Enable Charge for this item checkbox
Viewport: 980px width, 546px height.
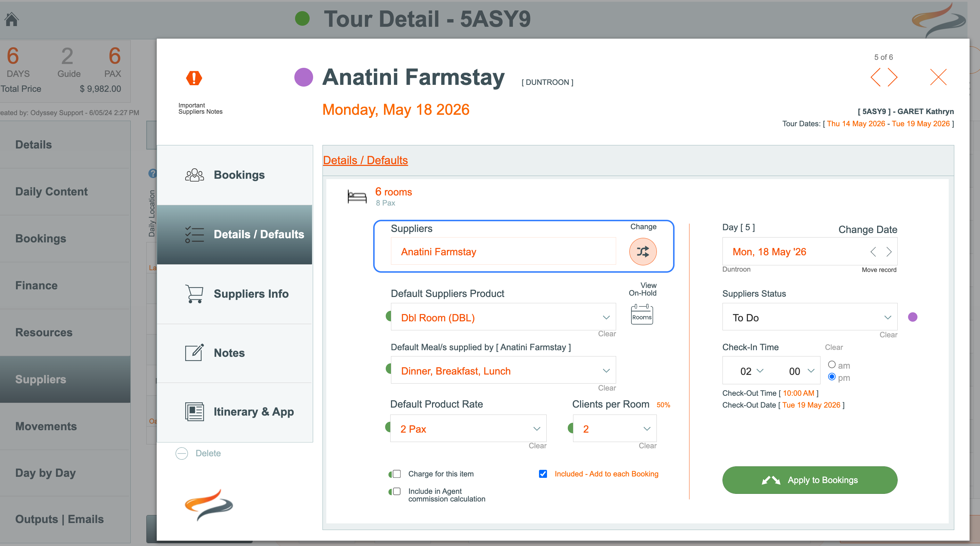pyautogui.click(x=397, y=474)
